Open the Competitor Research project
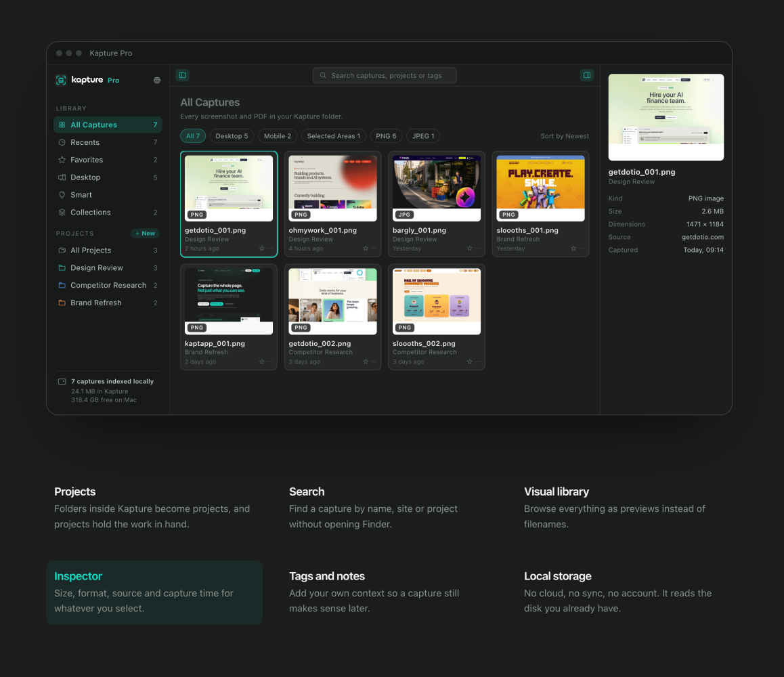The width and height of the screenshot is (784, 677). click(108, 286)
